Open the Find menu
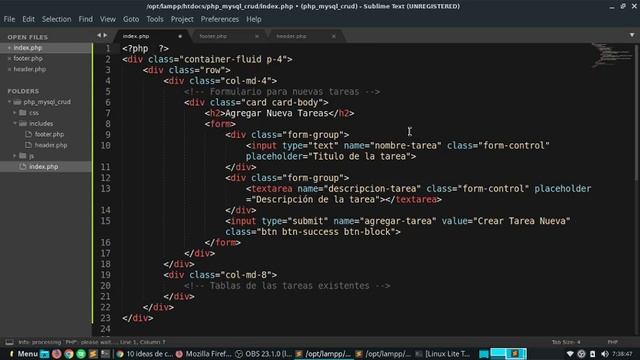 pos(85,19)
